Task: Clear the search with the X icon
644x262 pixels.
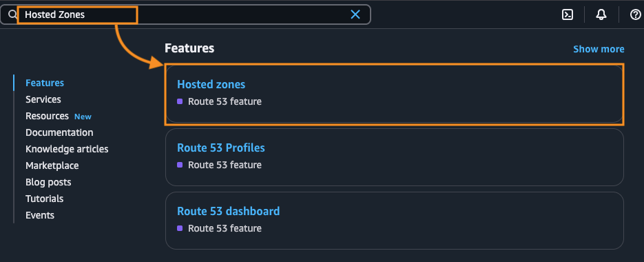Action: [x=355, y=14]
